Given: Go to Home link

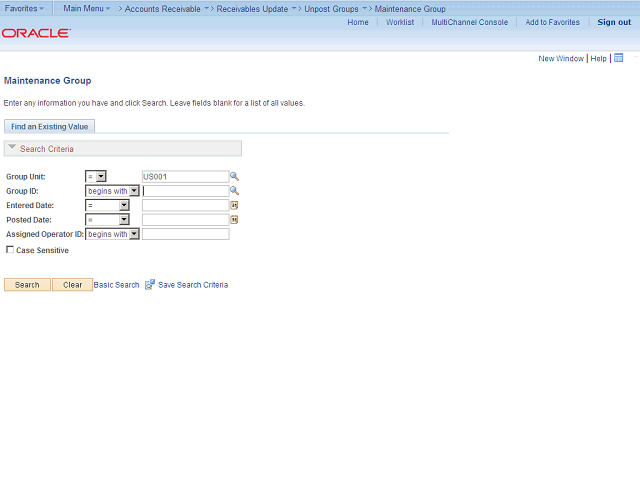Looking at the screenshot, I should click(x=358, y=22).
